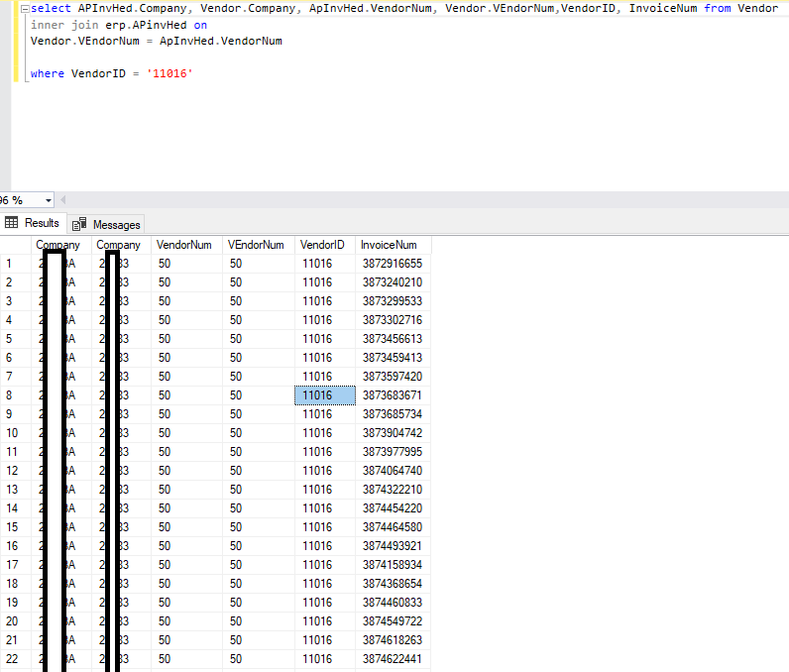Select invoice number 3872916655 cell
Screen dimensions: 789x672
[392, 264]
